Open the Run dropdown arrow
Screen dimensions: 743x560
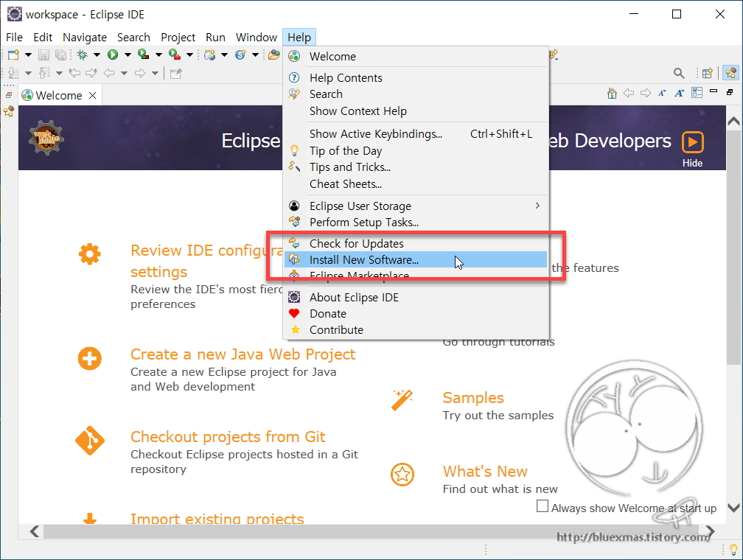(128, 55)
